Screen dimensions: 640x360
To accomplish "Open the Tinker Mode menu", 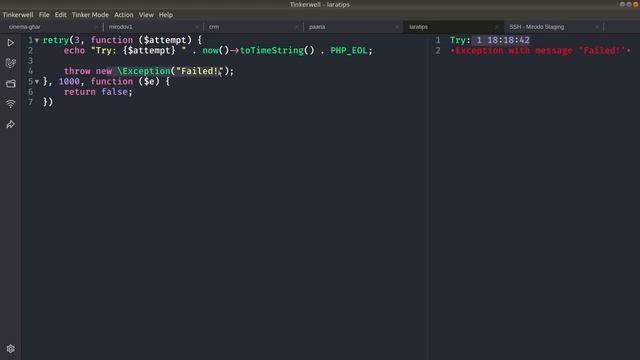I will [90, 15].
